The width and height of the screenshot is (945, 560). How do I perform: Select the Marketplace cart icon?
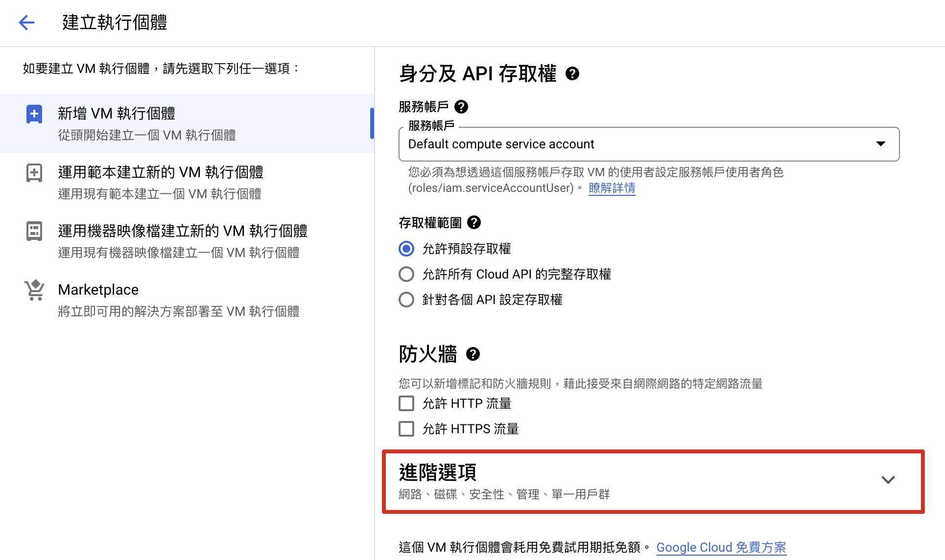[34, 289]
